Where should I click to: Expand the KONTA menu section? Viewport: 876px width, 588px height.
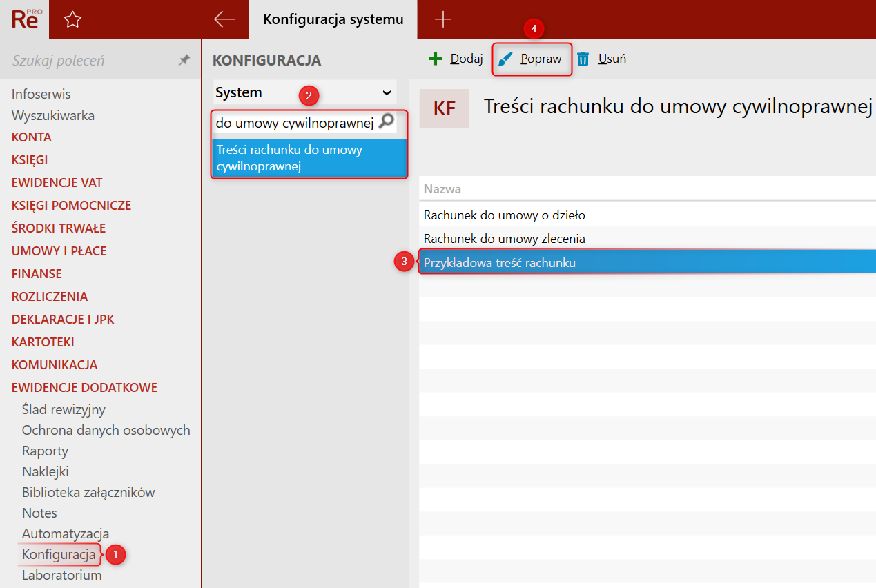point(32,137)
